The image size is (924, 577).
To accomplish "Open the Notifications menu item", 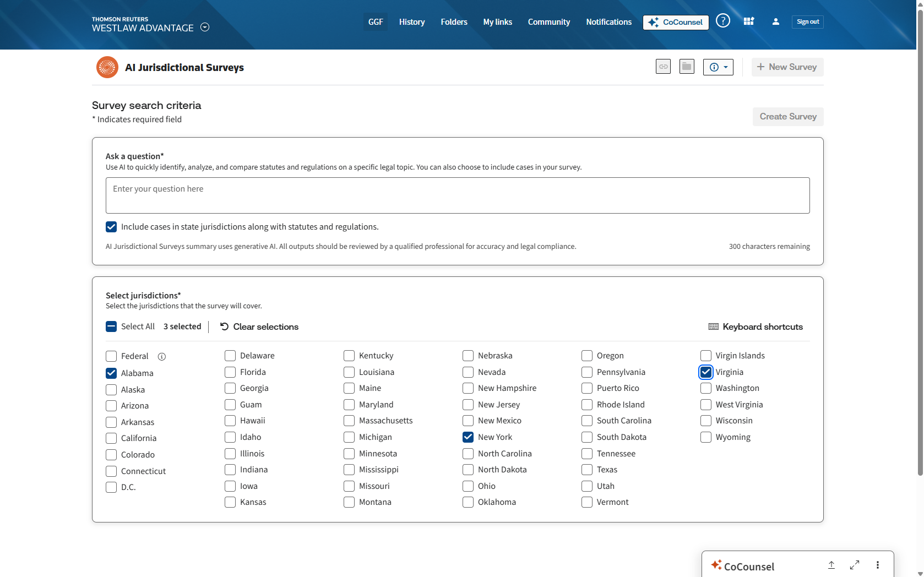I will [608, 22].
